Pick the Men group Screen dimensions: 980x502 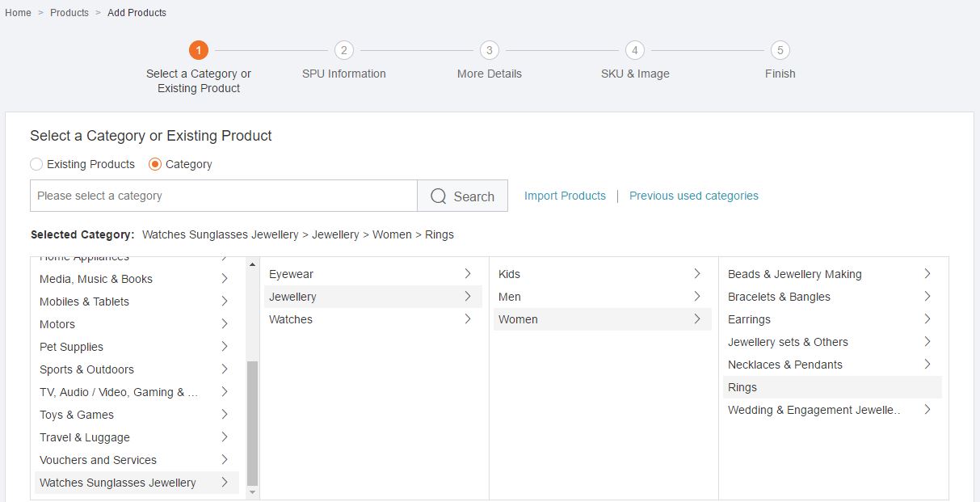point(603,297)
